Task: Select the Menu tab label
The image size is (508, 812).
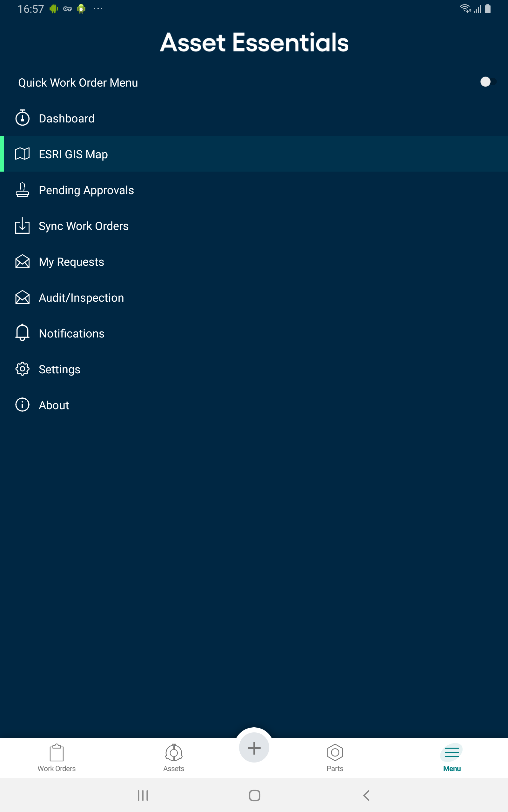Action: pos(452,769)
